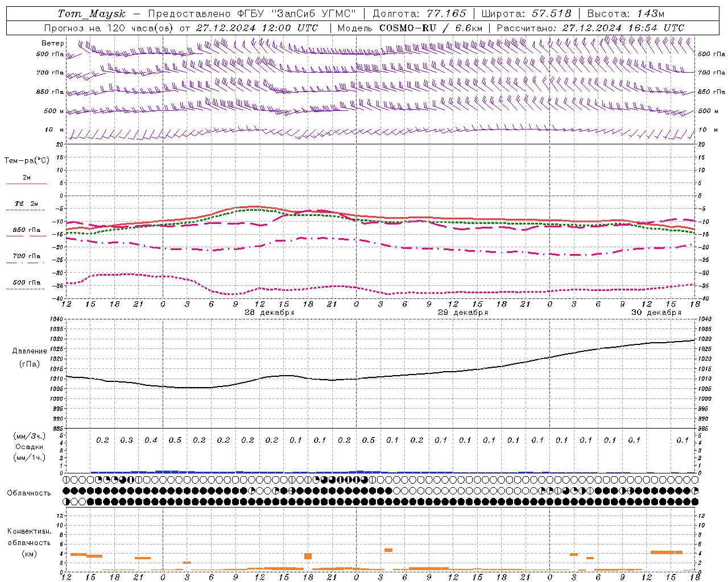
Task: Click the dashed line sample under Td 2м
Action: click(x=26, y=210)
